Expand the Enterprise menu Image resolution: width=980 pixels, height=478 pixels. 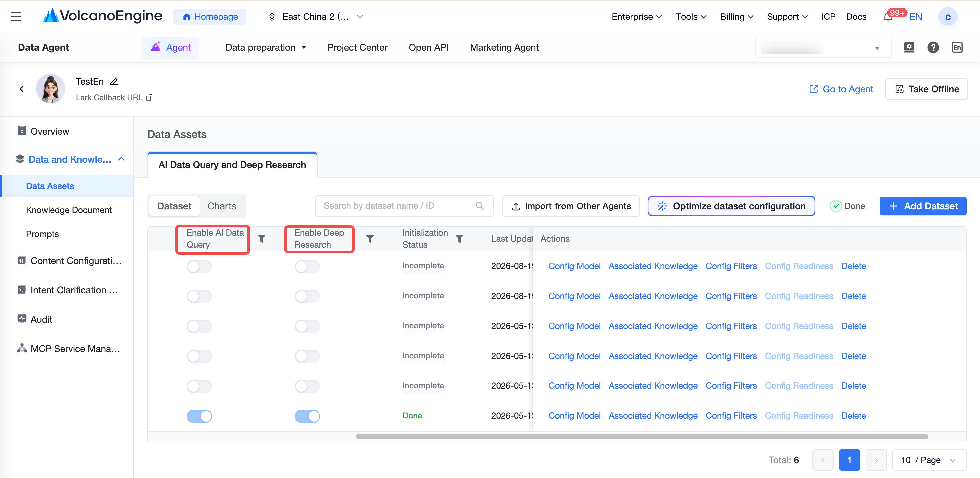[x=636, y=17]
